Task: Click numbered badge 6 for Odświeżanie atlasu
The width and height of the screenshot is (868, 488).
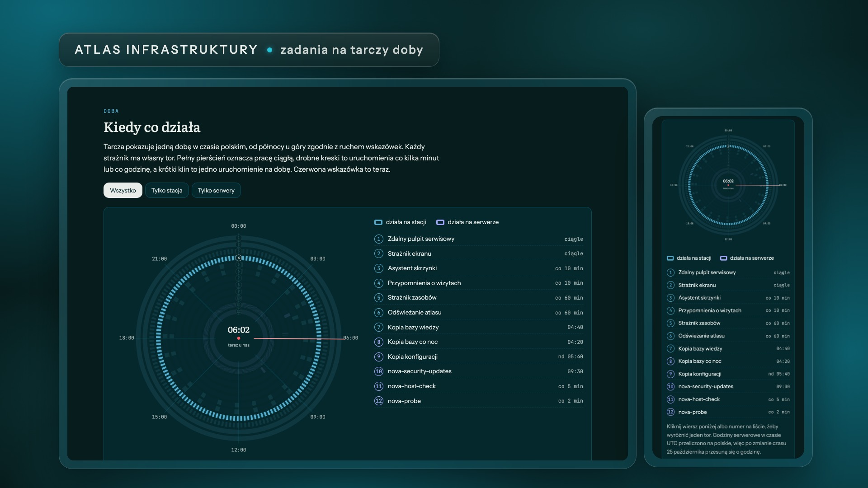Action: point(379,313)
